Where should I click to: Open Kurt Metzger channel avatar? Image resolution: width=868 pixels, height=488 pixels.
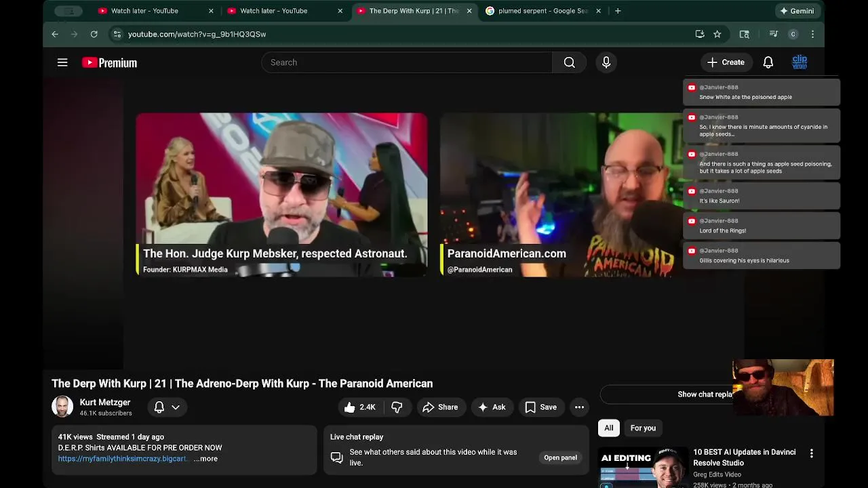point(62,407)
